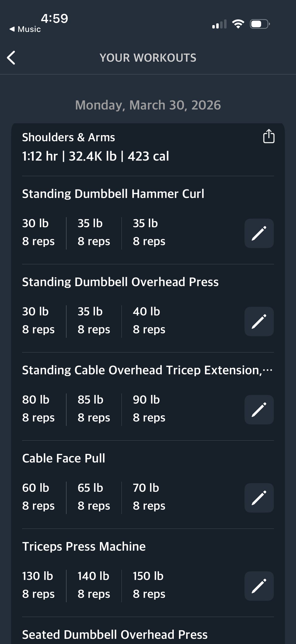Tap the battery indicator icon

click(x=260, y=24)
